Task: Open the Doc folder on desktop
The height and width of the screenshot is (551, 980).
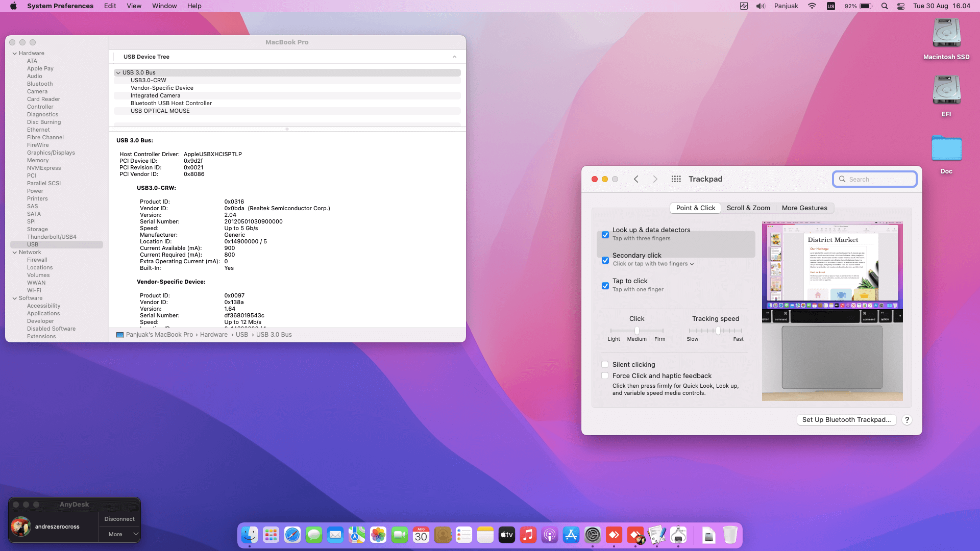Action: 946,149
